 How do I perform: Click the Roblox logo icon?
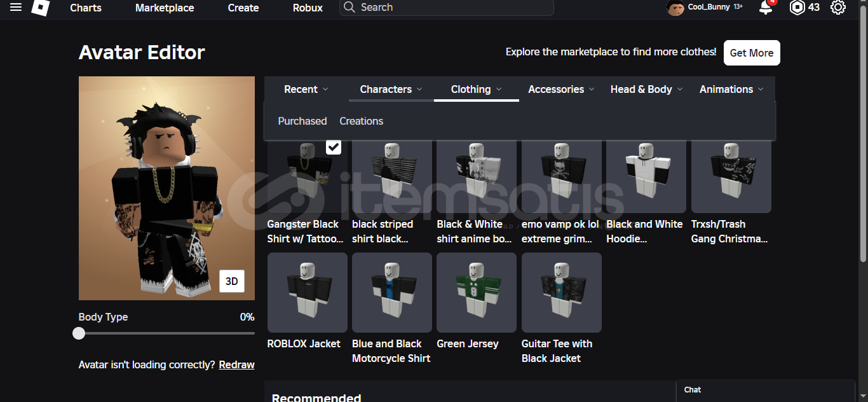pyautogui.click(x=41, y=8)
